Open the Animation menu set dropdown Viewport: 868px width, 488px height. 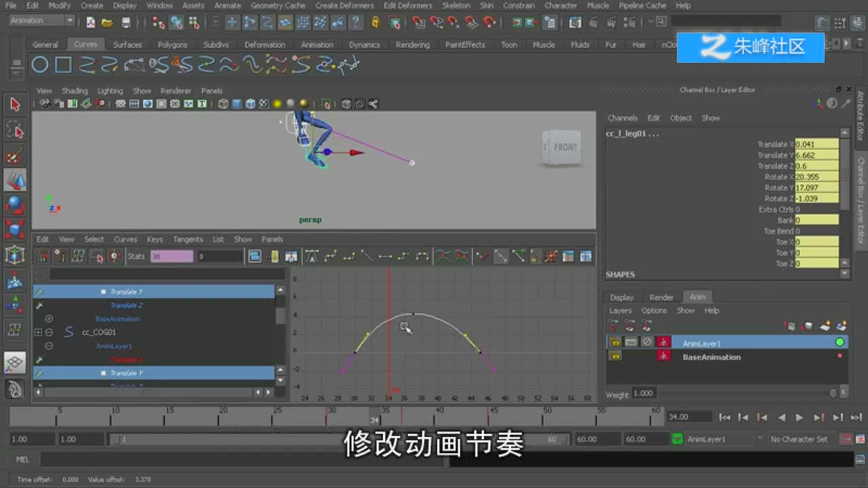[x=41, y=20]
